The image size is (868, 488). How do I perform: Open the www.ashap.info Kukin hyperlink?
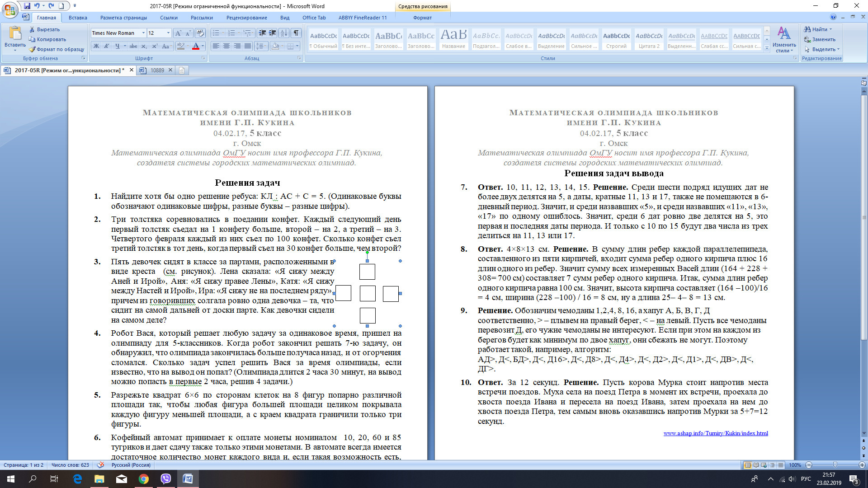click(x=715, y=433)
